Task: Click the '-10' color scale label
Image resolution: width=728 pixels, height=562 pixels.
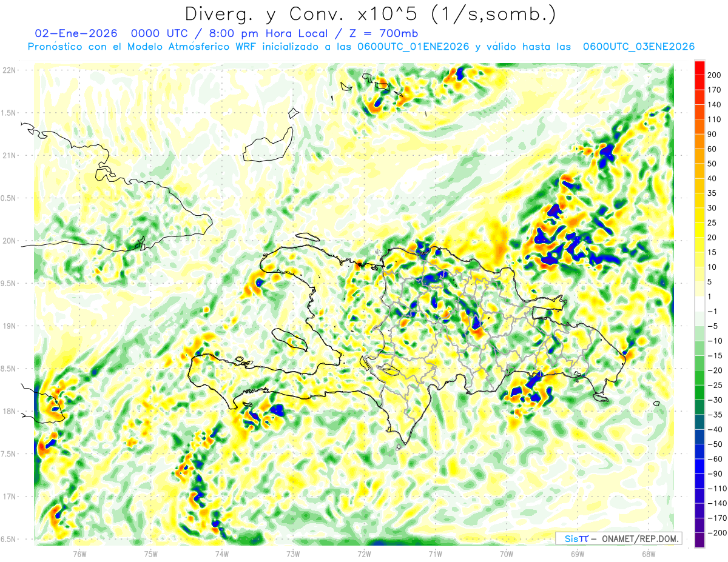Action: [715, 341]
